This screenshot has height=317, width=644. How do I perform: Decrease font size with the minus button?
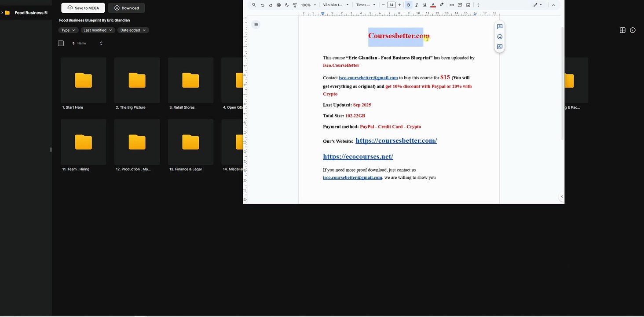[383, 5]
